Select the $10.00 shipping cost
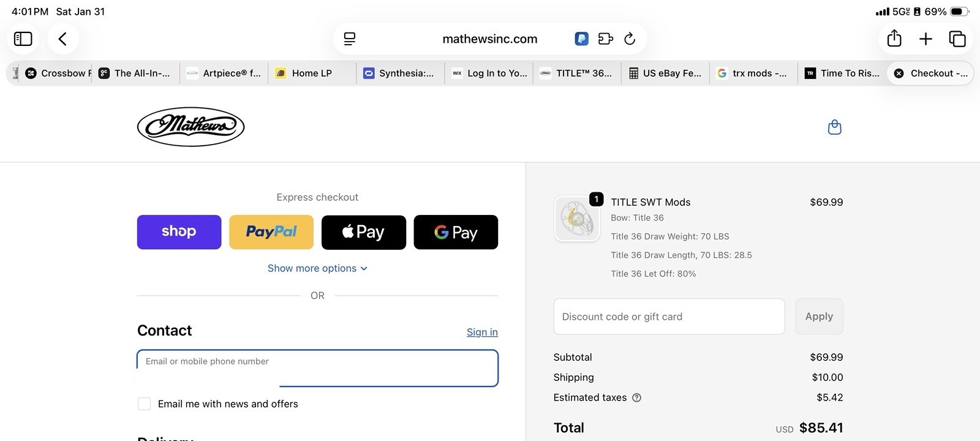The width and height of the screenshot is (980, 441). point(827,377)
